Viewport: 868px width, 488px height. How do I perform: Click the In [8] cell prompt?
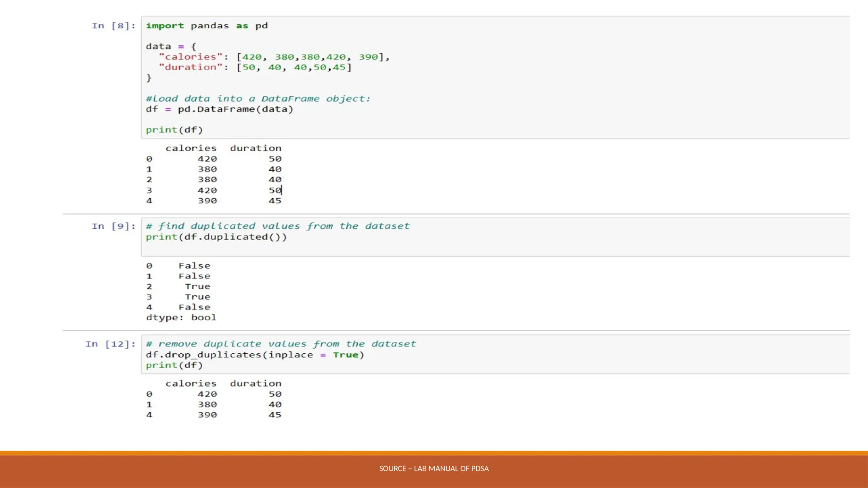[114, 26]
